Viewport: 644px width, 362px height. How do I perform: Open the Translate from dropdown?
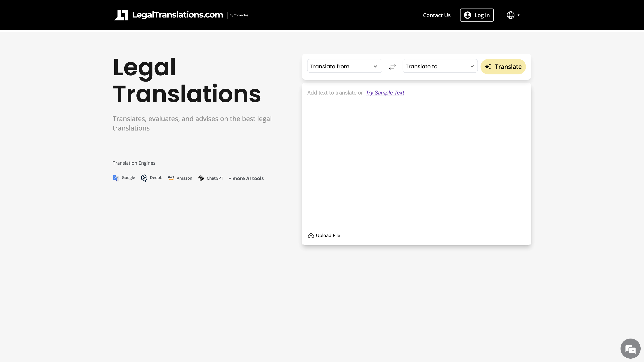point(345,66)
